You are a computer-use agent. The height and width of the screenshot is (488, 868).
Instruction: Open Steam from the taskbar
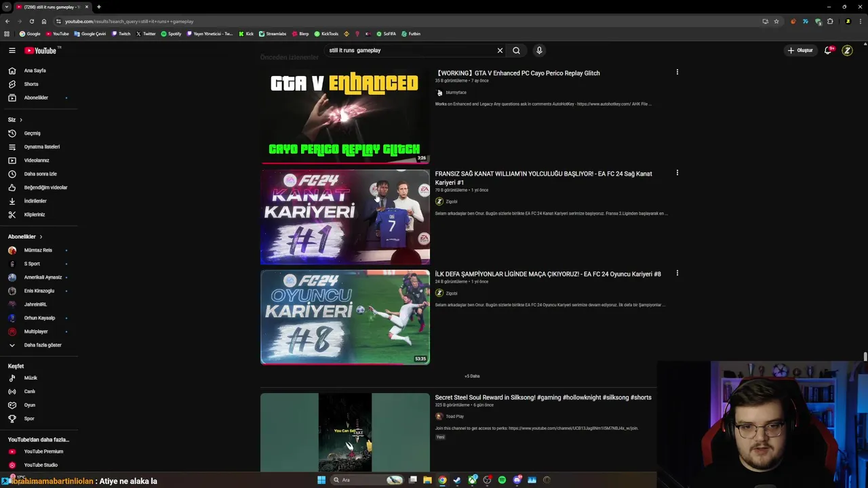(x=457, y=480)
